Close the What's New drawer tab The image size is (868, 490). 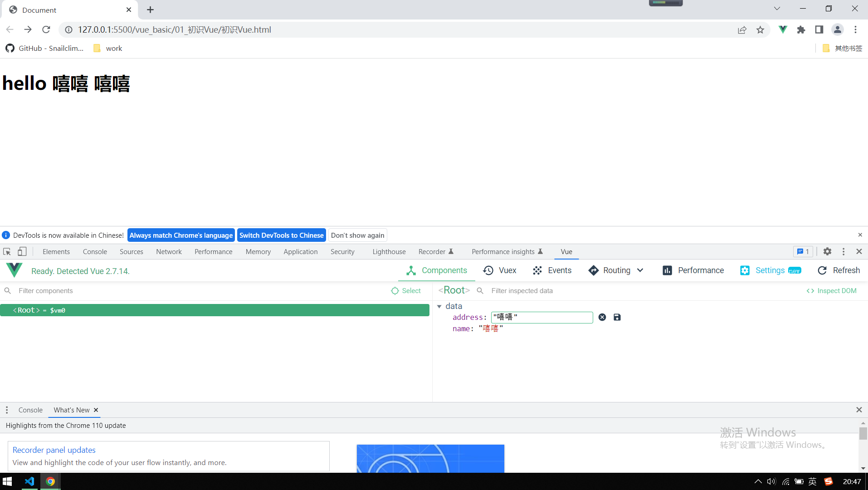click(96, 410)
